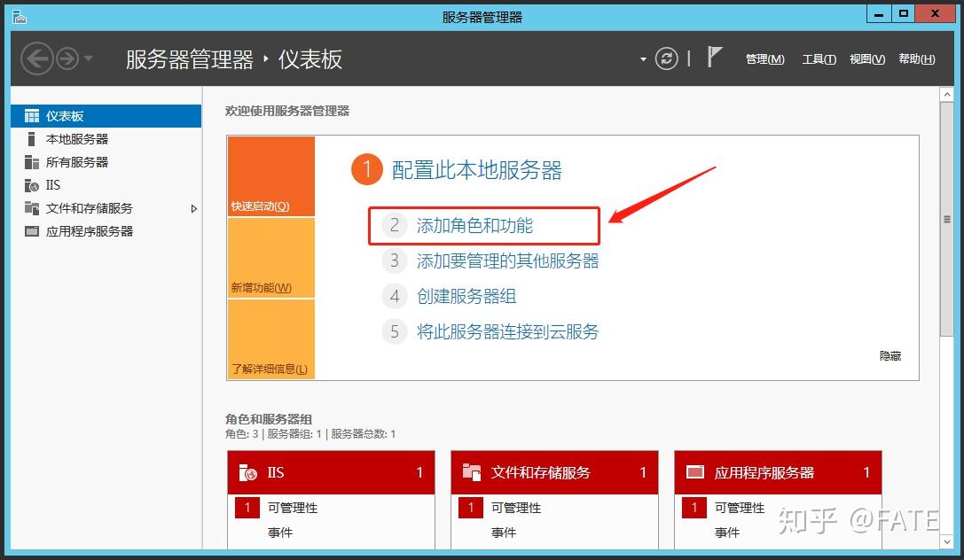Open the breadcrumb dropdown arrow near refresh
964x560 pixels.
[642, 58]
